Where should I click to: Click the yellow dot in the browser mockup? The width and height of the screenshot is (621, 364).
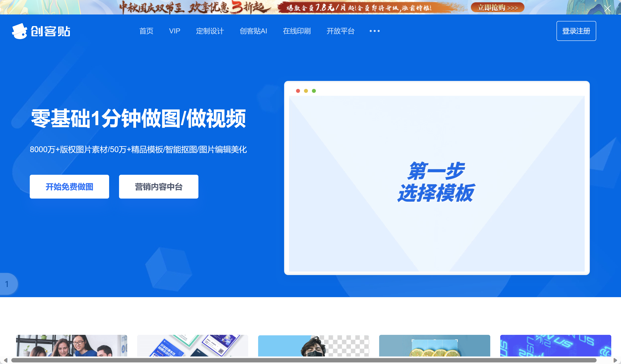pos(306,91)
